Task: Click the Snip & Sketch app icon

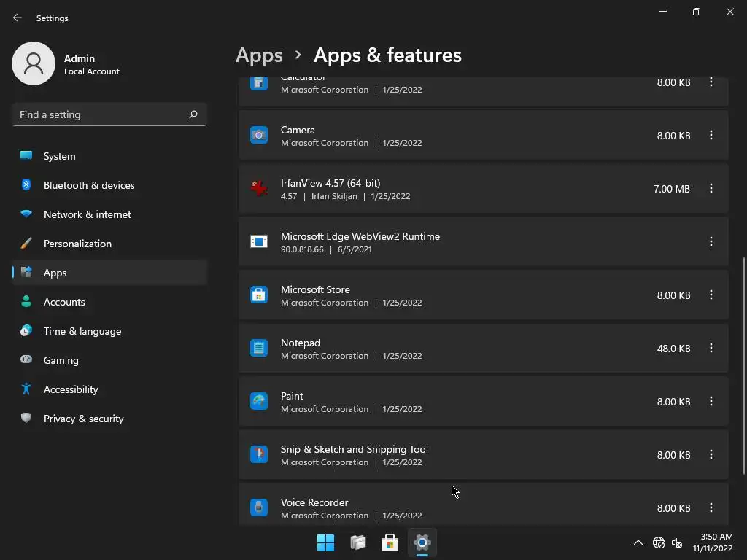Action: (x=259, y=455)
